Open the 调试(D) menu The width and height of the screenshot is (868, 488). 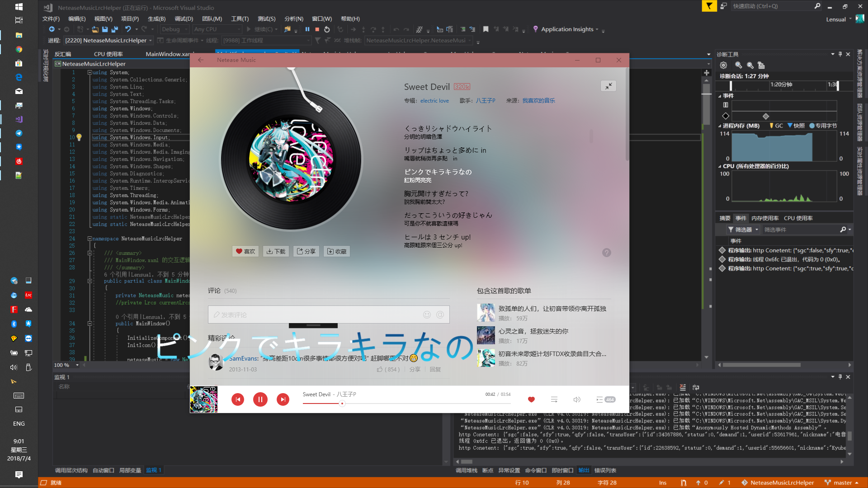pyautogui.click(x=184, y=19)
